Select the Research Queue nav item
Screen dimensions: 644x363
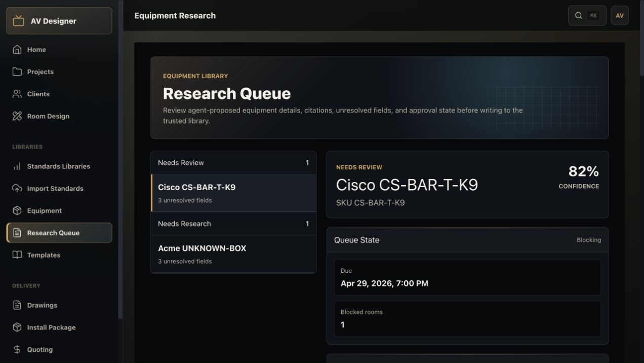[x=59, y=233]
